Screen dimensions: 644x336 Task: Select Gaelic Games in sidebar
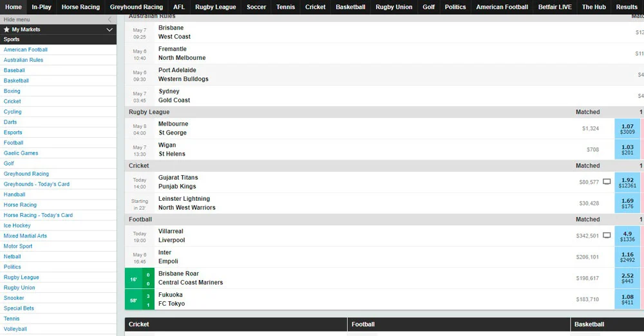coord(21,153)
